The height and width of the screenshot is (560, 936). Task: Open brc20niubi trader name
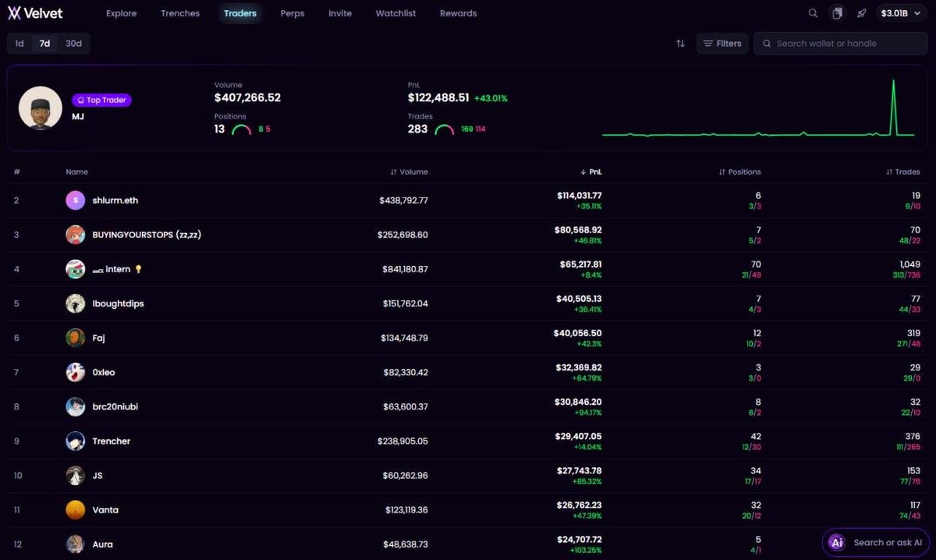115,406
